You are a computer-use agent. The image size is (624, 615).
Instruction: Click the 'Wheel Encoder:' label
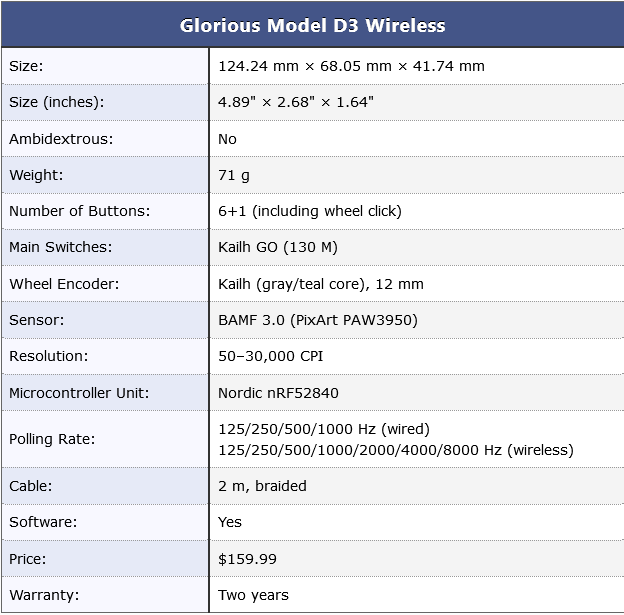point(64,284)
